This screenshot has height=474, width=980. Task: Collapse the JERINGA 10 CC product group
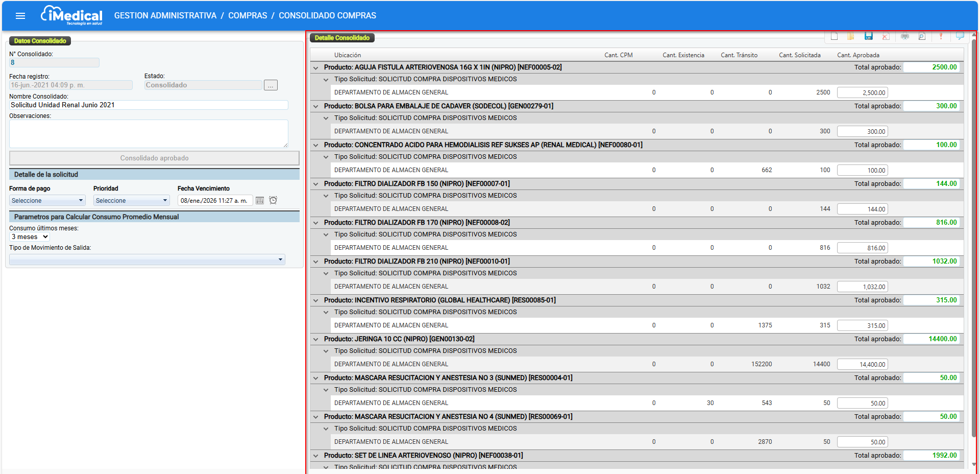[316, 339]
